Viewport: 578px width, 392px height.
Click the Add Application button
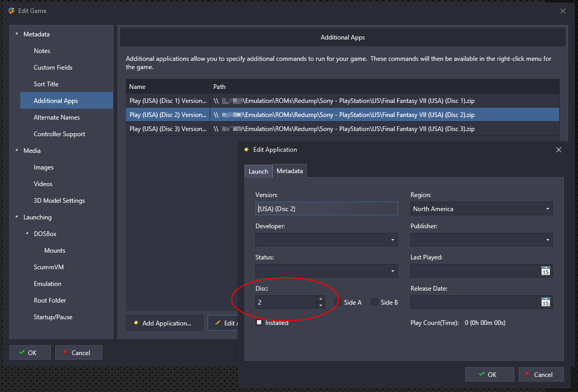(164, 323)
